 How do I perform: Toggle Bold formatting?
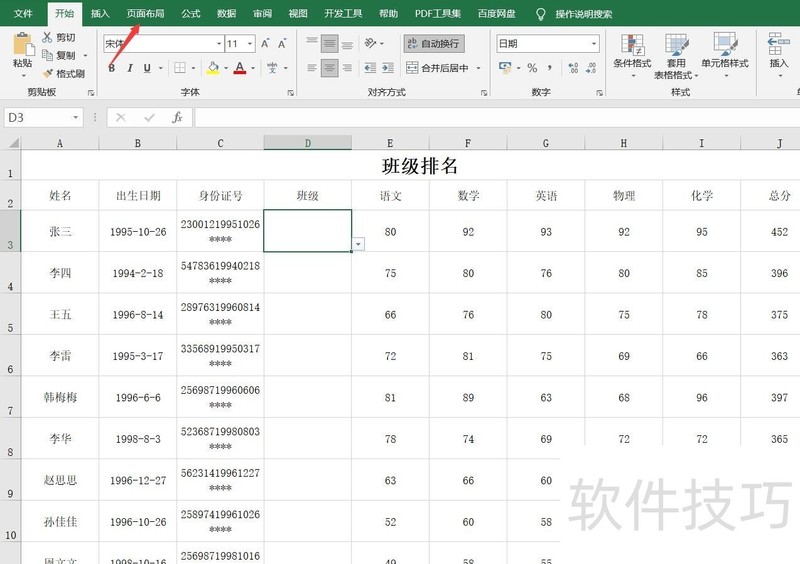tap(112, 68)
